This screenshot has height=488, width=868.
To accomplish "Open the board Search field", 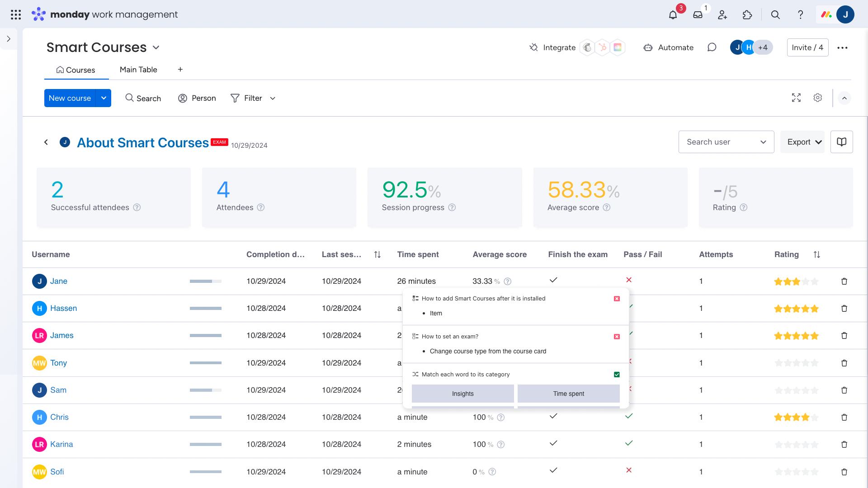I will tap(143, 98).
